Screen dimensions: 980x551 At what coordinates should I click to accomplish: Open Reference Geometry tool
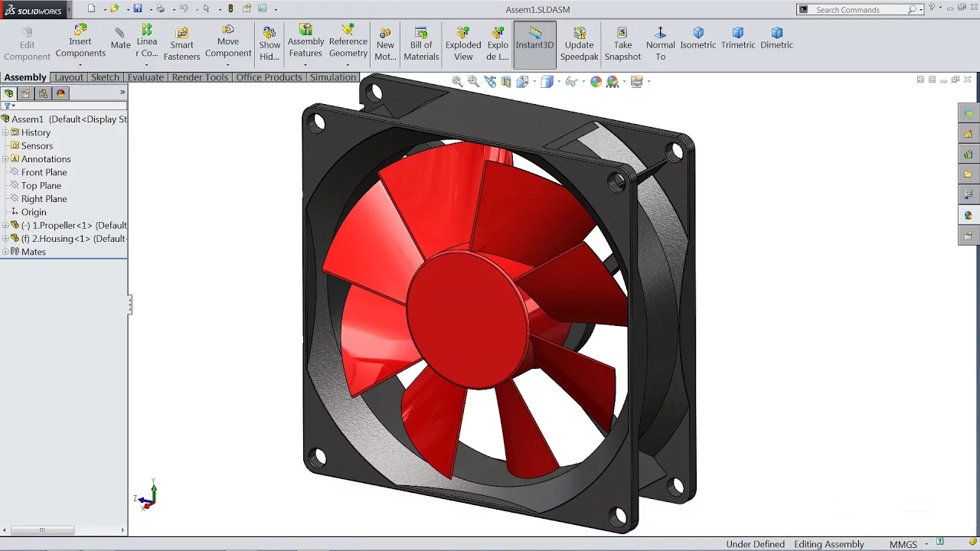click(348, 41)
